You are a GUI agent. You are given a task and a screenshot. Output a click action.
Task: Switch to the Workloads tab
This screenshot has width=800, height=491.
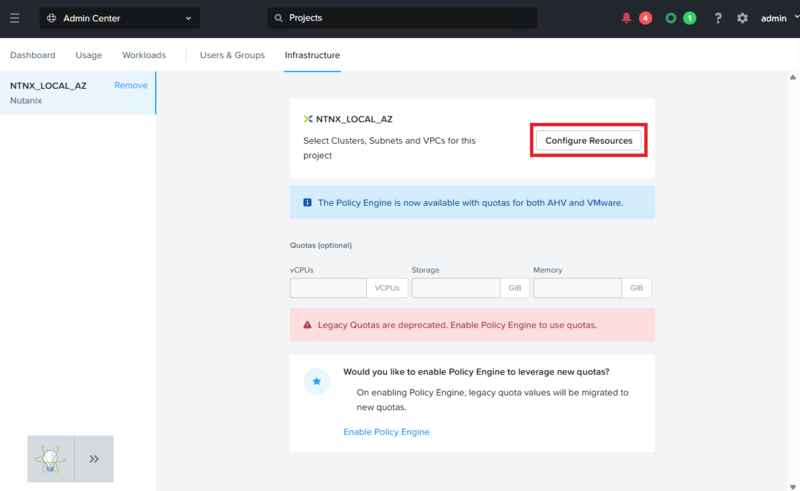(x=144, y=55)
